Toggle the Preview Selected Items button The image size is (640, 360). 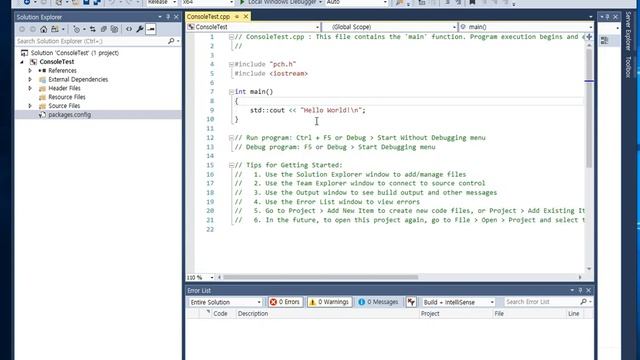coord(151,29)
